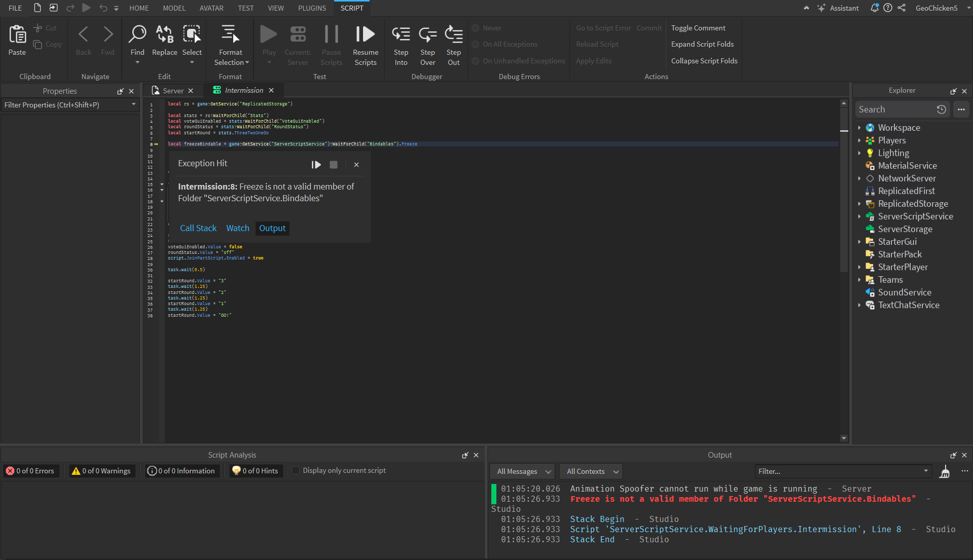Click the Step Over debugger icon
Screen dimensions: 973x560
[x=427, y=35]
